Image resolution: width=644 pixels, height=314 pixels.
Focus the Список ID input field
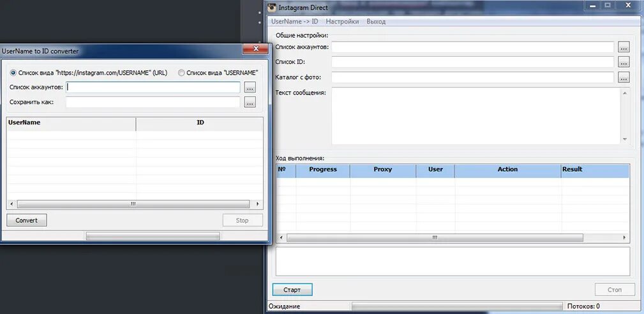coord(473,62)
